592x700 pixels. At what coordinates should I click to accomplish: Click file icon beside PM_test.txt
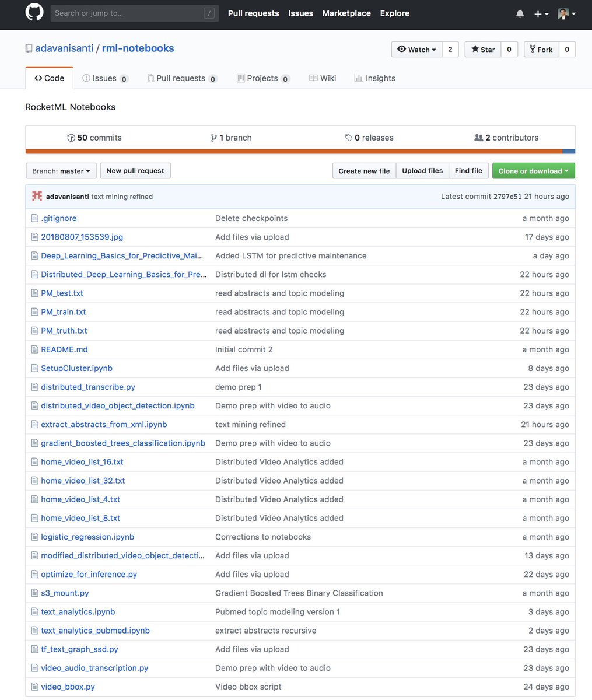[x=34, y=293]
